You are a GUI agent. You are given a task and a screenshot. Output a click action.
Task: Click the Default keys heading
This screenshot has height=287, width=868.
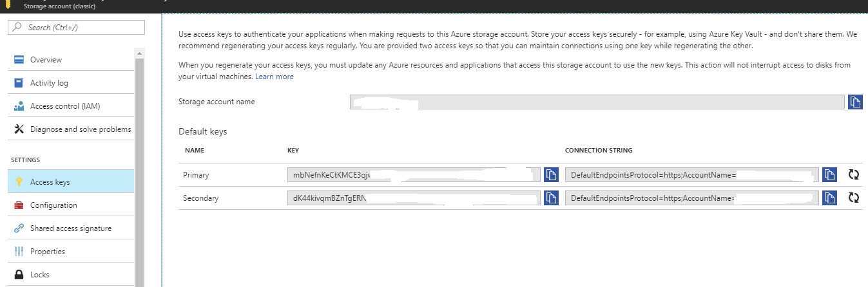click(203, 131)
